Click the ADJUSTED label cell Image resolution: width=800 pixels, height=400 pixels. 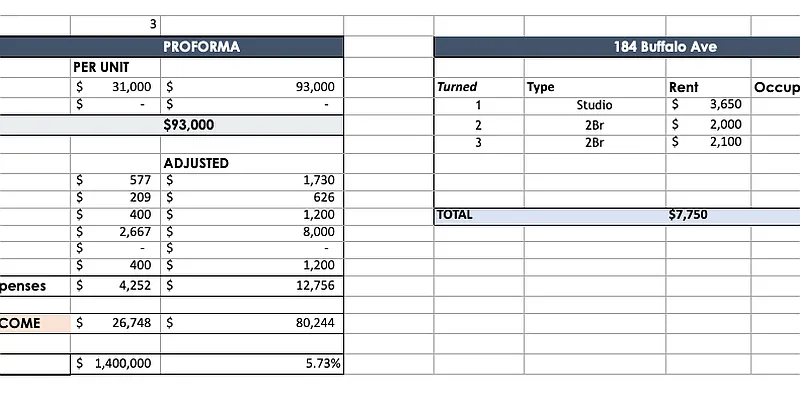pyautogui.click(x=196, y=163)
